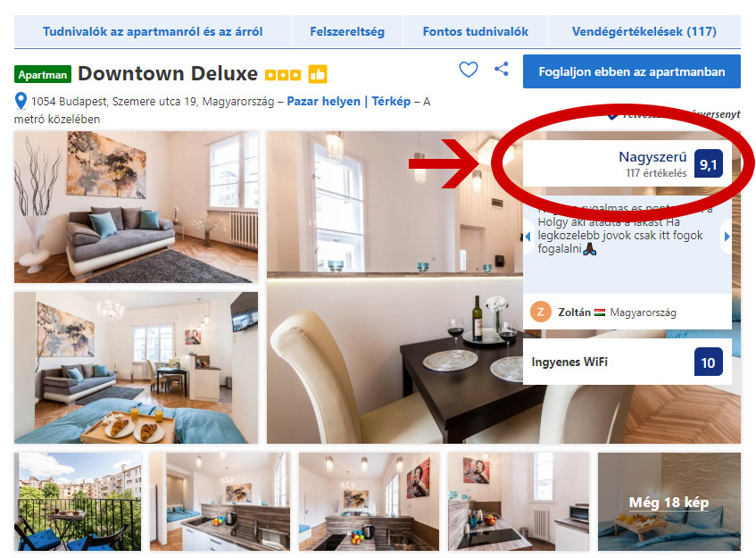Show next guest review with right arrow
756x558 pixels.
click(x=727, y=237)
